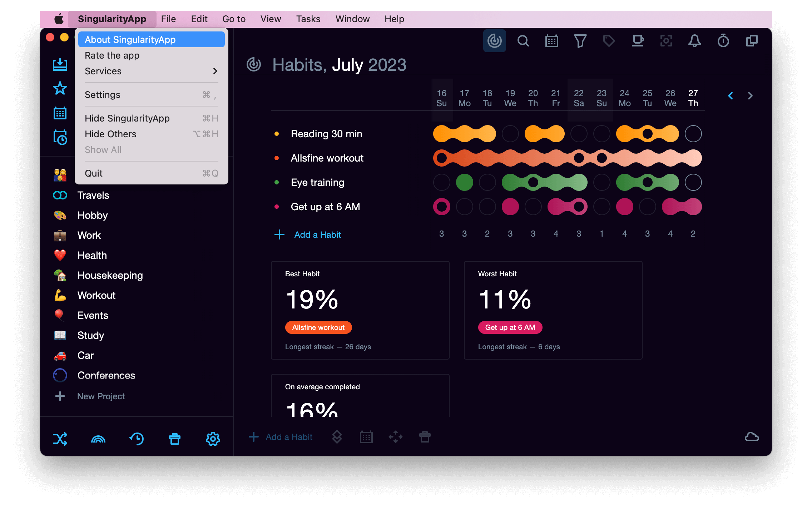Click the bottom bar calendar icon
The image size is (812, 509).
tap(366, 437)
